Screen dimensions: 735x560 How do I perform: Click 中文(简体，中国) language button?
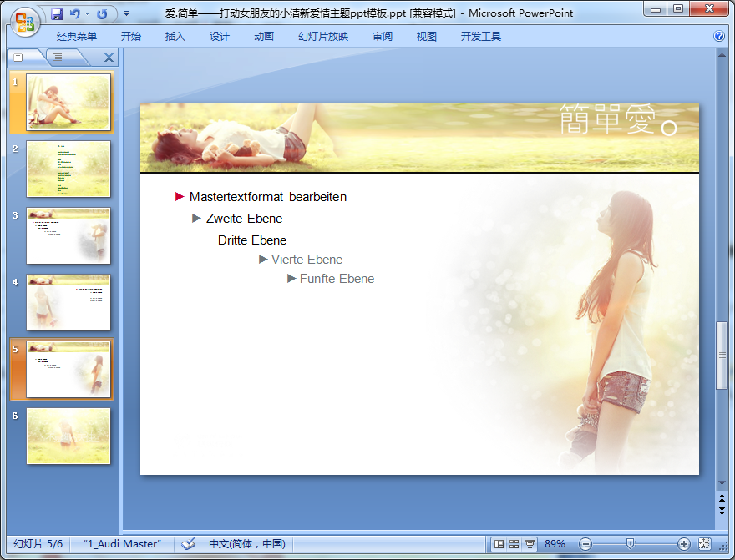coord(246,544)
